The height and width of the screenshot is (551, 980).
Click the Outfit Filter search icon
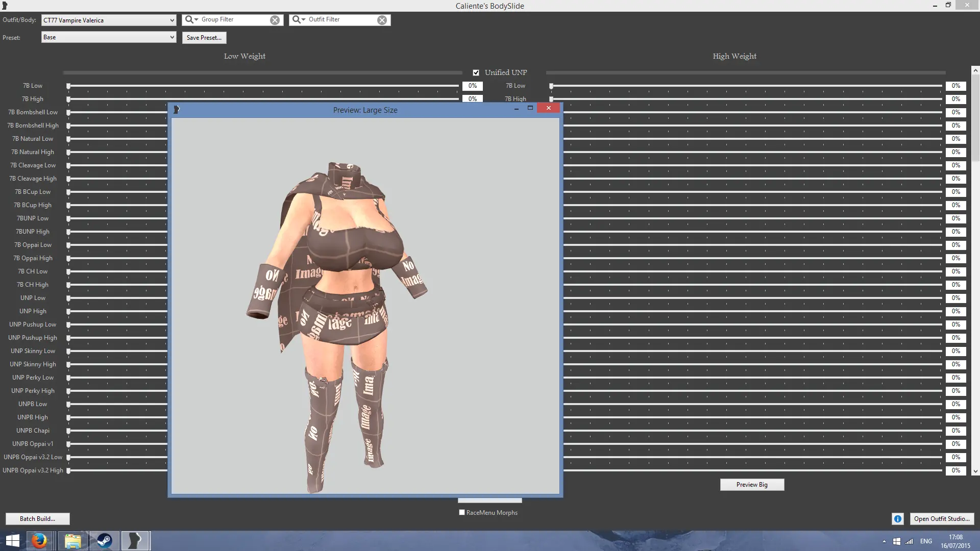(298, 19)
